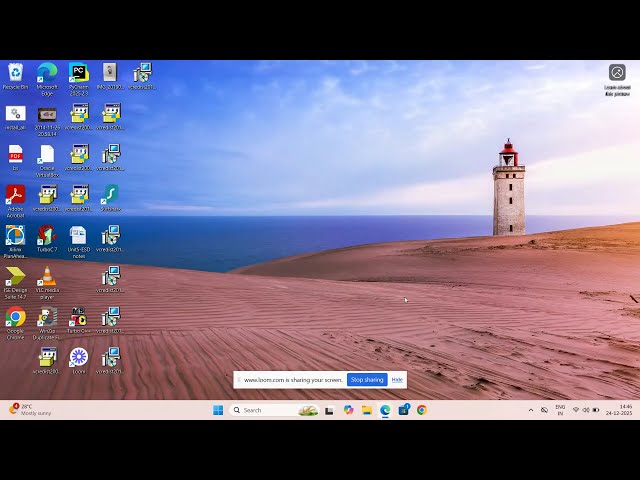Open the Windows Start menu

coord(218,410)
